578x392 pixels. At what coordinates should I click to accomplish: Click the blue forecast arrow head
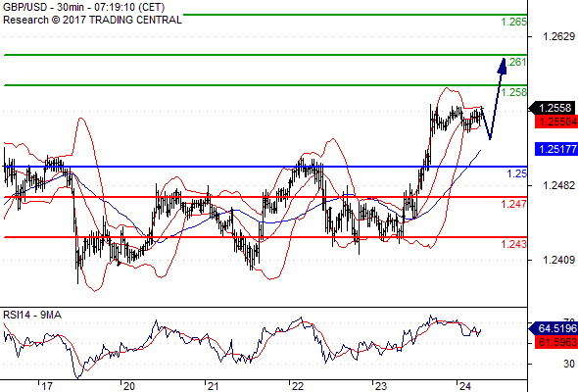502,66
